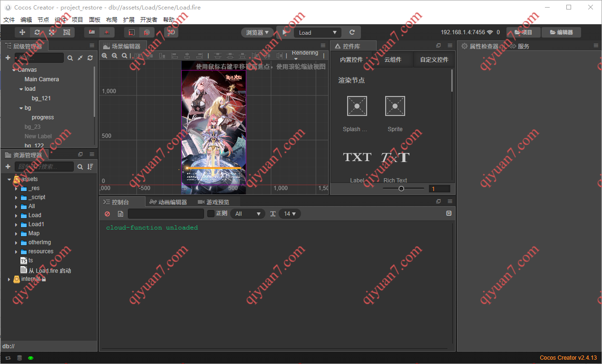Add node with the hierarchy plus icon
The image size is (602, 364).
point(8,57)
